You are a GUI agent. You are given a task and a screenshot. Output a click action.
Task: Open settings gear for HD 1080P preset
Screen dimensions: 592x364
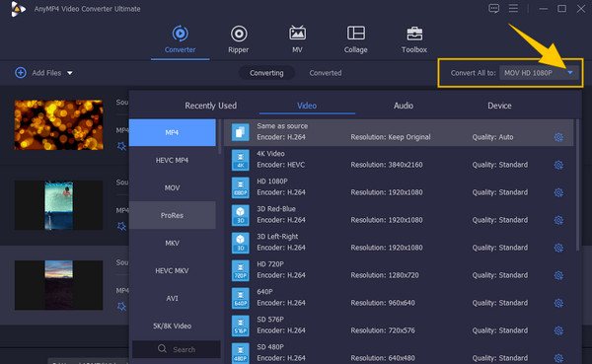[x=558, y=192]
